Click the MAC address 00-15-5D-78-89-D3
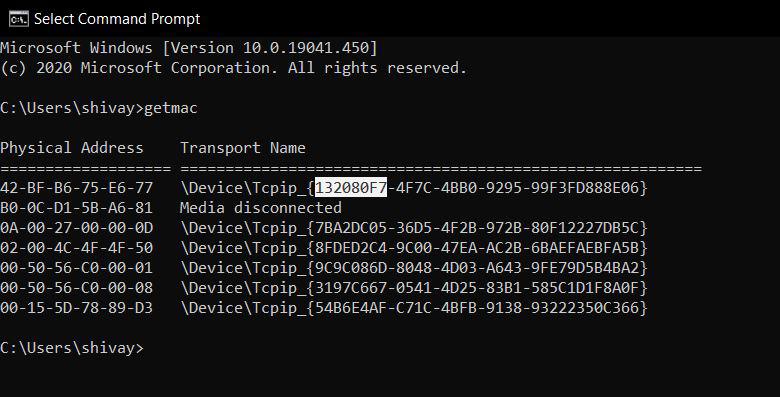The width and height of the screenshot is (780, 397). pyautogui.click(x=77, y=307)
